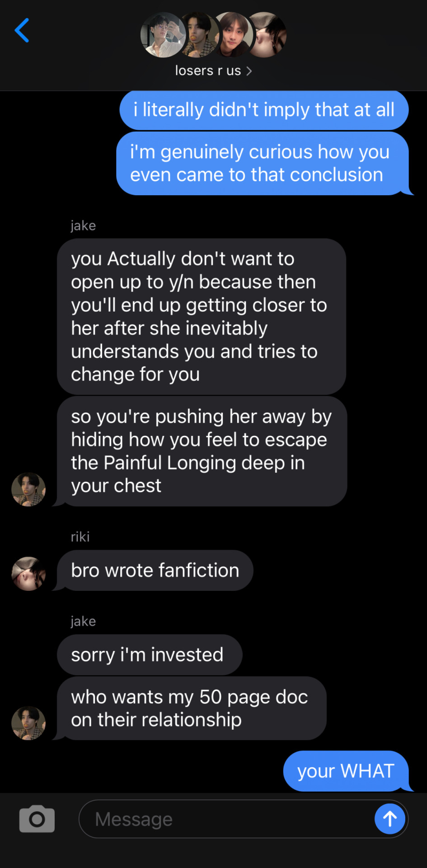Tap the blue back arrow
The height and width of the screenshot is (868, 427).
22,30
